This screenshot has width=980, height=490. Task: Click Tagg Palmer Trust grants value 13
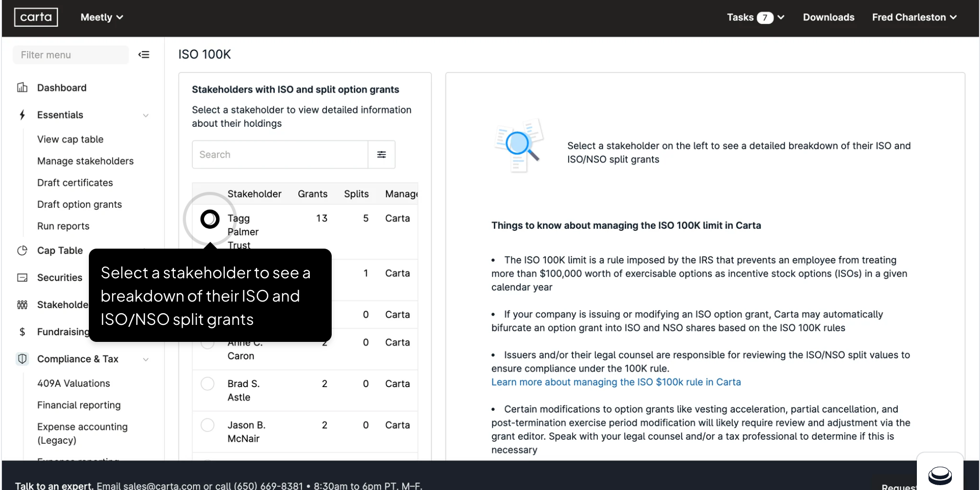click(x=322, y=219)
